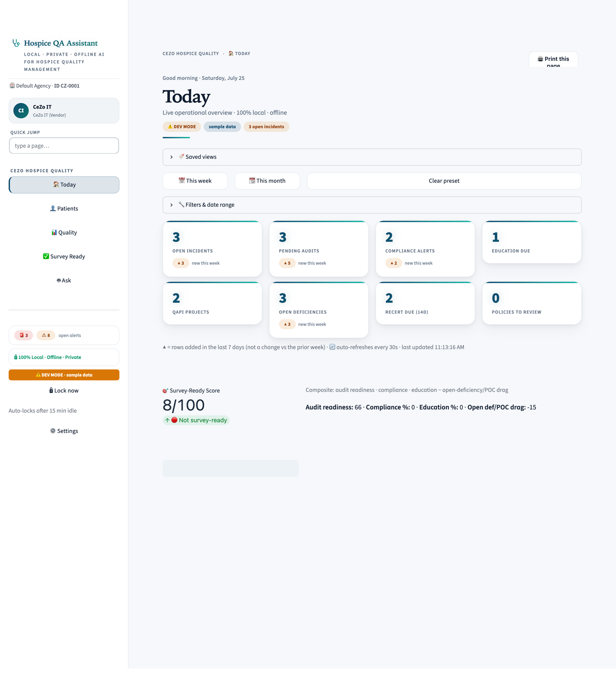Open the Today page in sidebar
616x679 pixels.
pos(64,185)
